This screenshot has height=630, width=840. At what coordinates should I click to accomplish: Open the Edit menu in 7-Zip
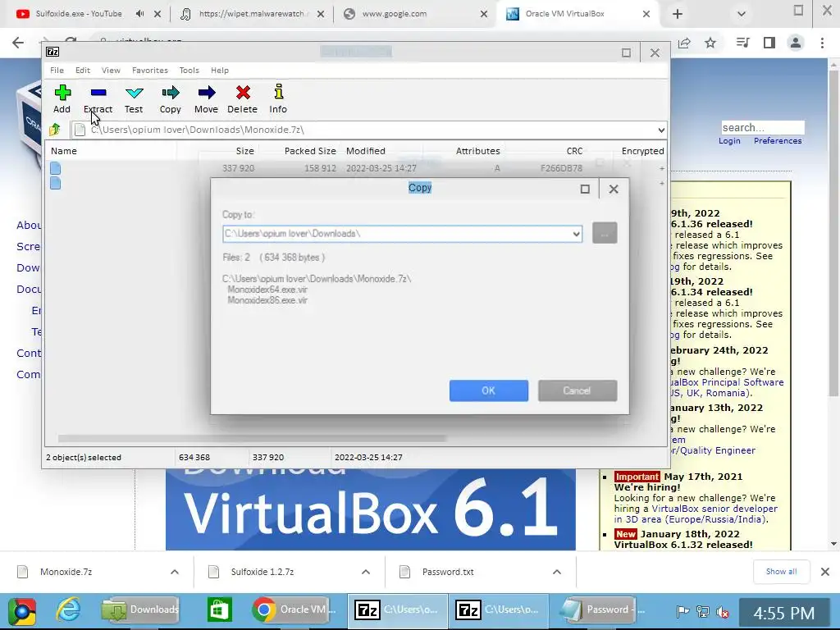83,71
